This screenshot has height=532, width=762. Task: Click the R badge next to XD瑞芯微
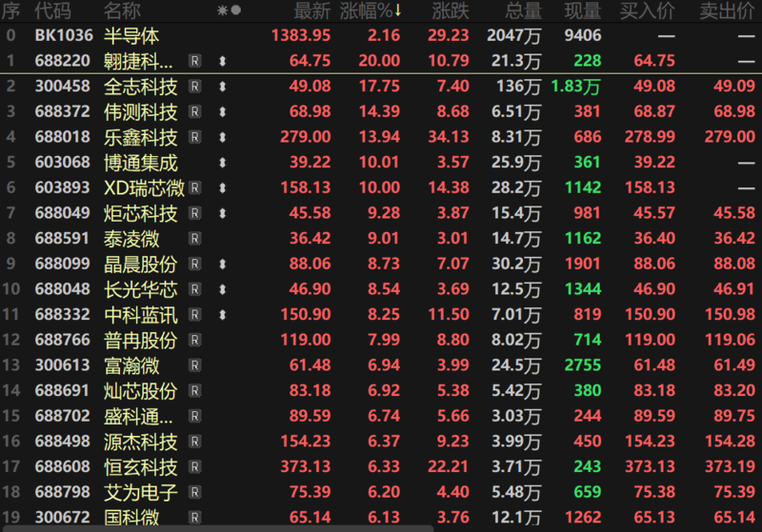194,187
